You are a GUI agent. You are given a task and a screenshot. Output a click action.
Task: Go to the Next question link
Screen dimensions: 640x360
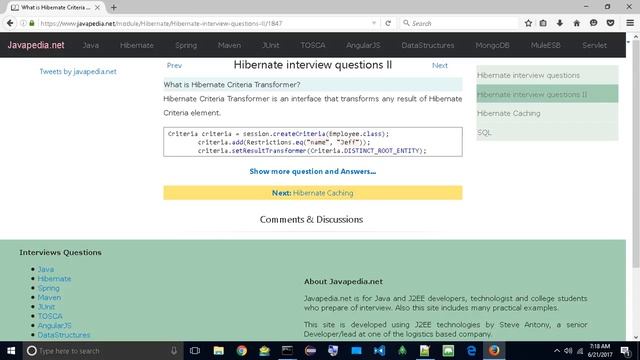(x=440, y=65)
